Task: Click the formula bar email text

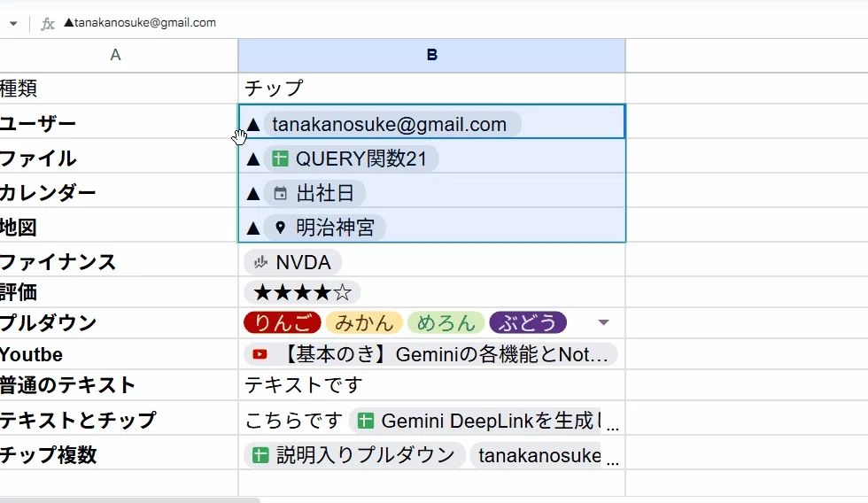Action: point(140,23)
